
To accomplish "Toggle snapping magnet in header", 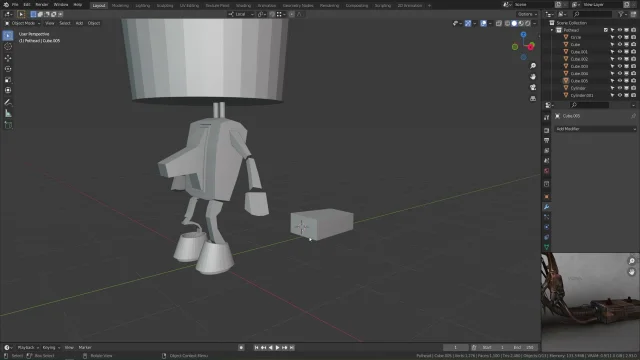I will pyautogui.click(x=272, y=14).
